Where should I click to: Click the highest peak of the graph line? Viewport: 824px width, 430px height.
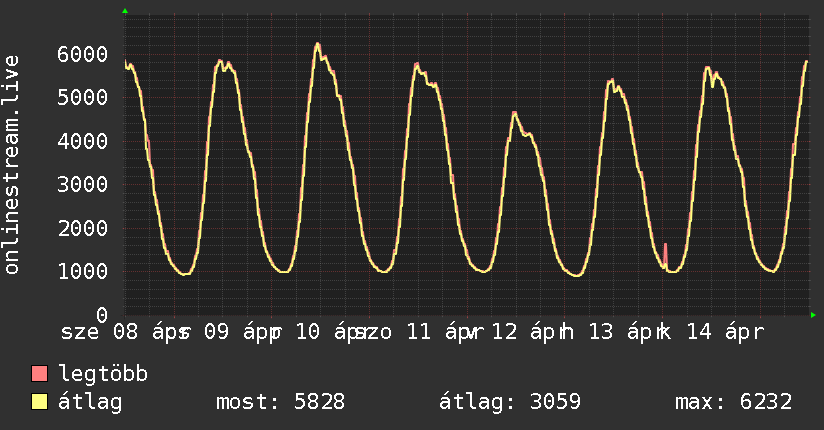[317, 44]
